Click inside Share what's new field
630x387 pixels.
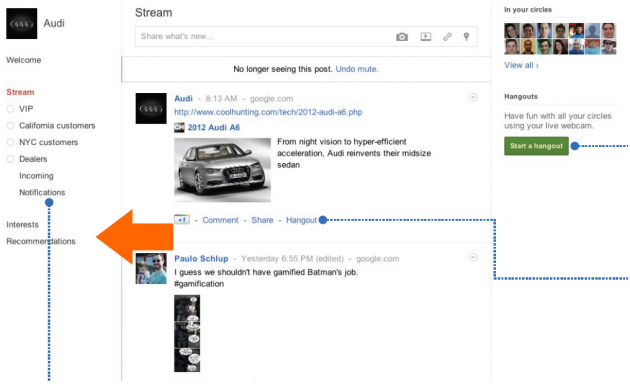tap(306, 37)
